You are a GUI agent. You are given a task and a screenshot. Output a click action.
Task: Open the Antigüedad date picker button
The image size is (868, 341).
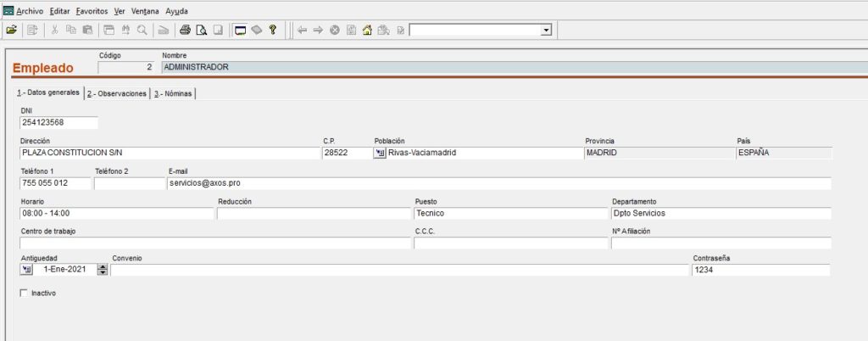pos(26,270)
